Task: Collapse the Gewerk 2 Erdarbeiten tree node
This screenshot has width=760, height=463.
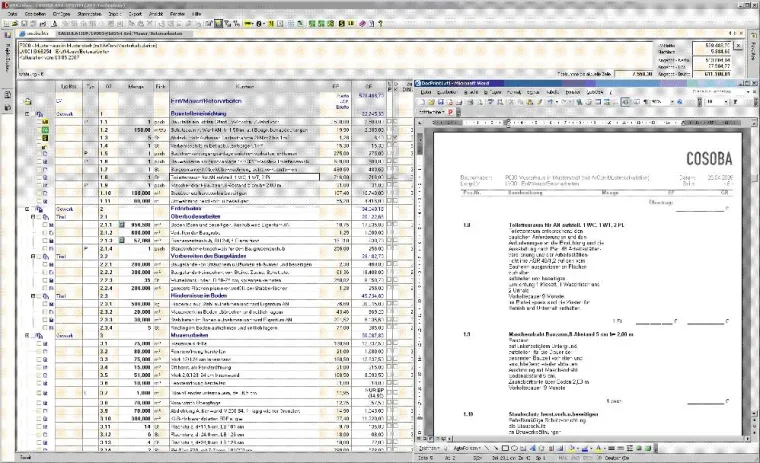Action: (x=28, y=207)
